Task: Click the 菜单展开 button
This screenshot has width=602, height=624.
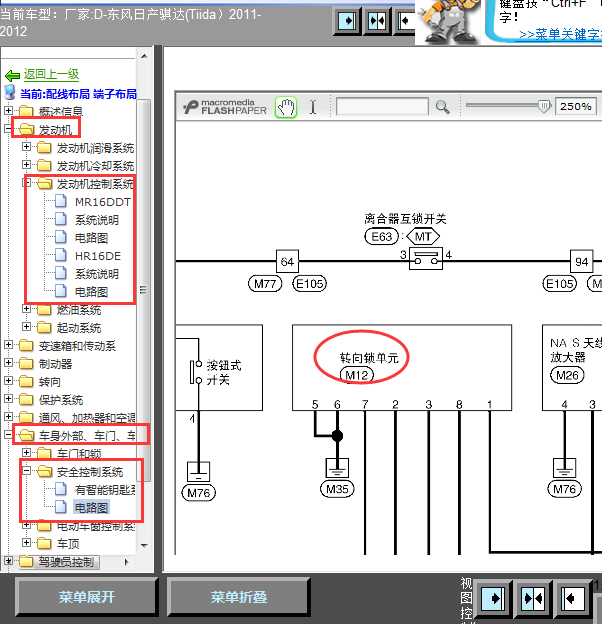Action: 86,597
